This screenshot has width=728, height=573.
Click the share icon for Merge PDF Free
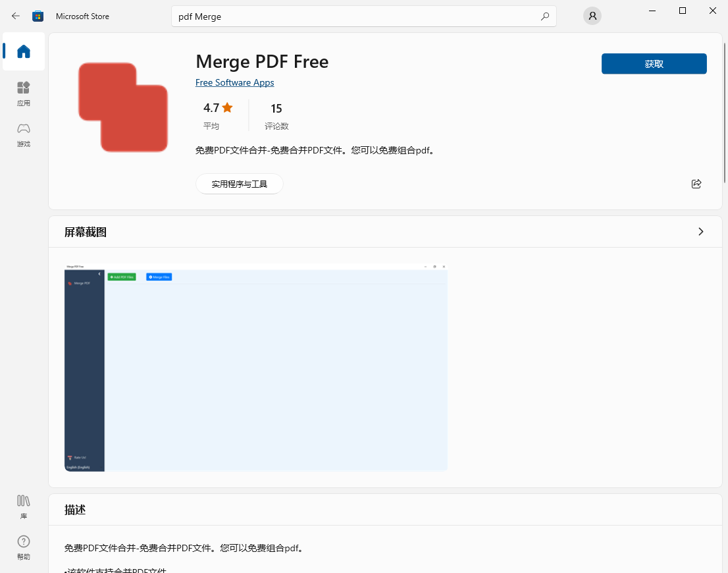coord(696,184)
